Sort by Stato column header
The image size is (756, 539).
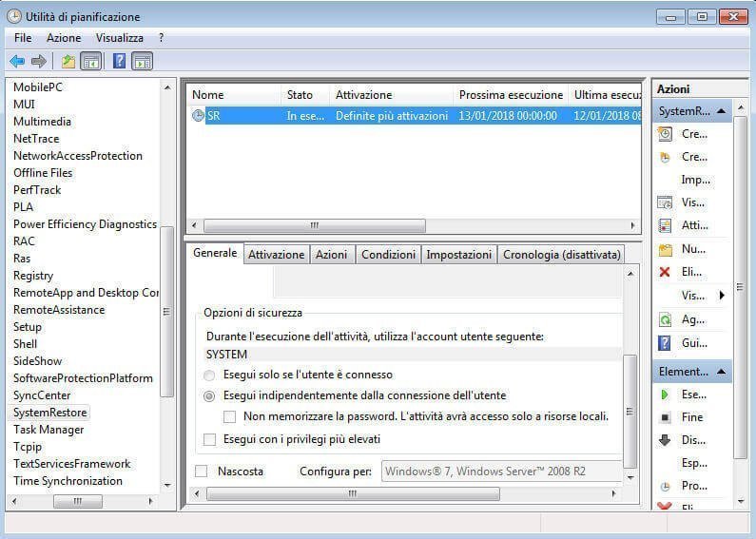point(305,95)
